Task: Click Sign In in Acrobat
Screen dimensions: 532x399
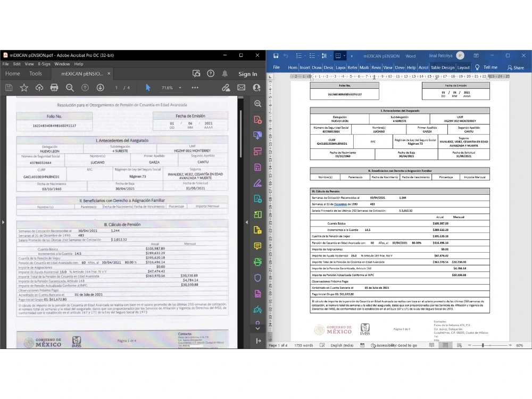Action: point(248,74)
